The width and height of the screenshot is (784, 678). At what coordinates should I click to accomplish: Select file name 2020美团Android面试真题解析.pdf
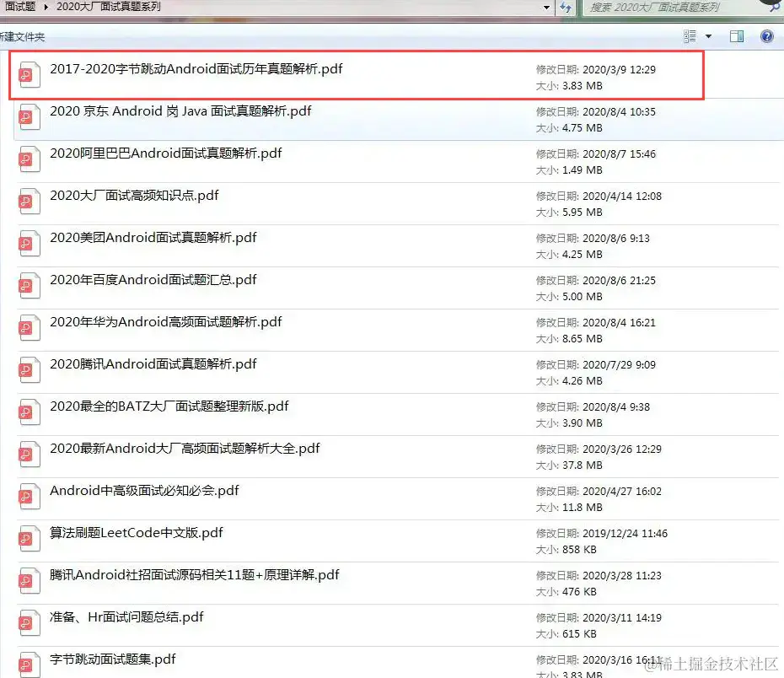point(153,238)
